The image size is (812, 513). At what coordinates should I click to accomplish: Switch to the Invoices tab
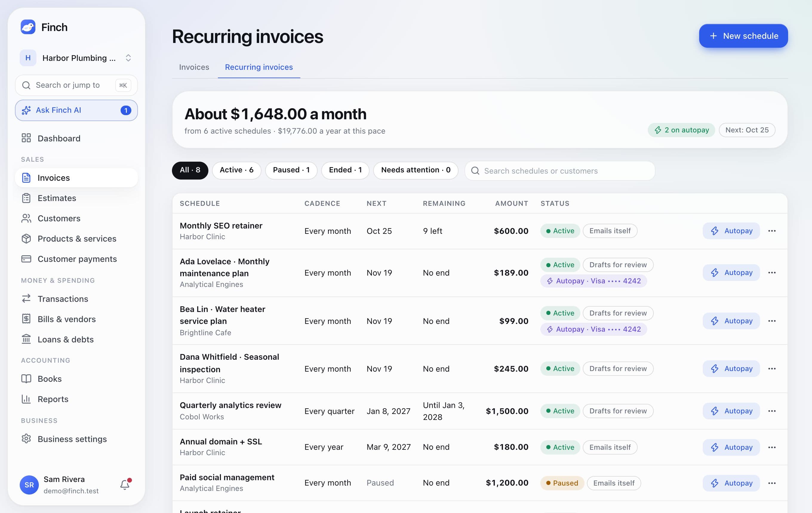pyautogui.click(x=194, y=67)
